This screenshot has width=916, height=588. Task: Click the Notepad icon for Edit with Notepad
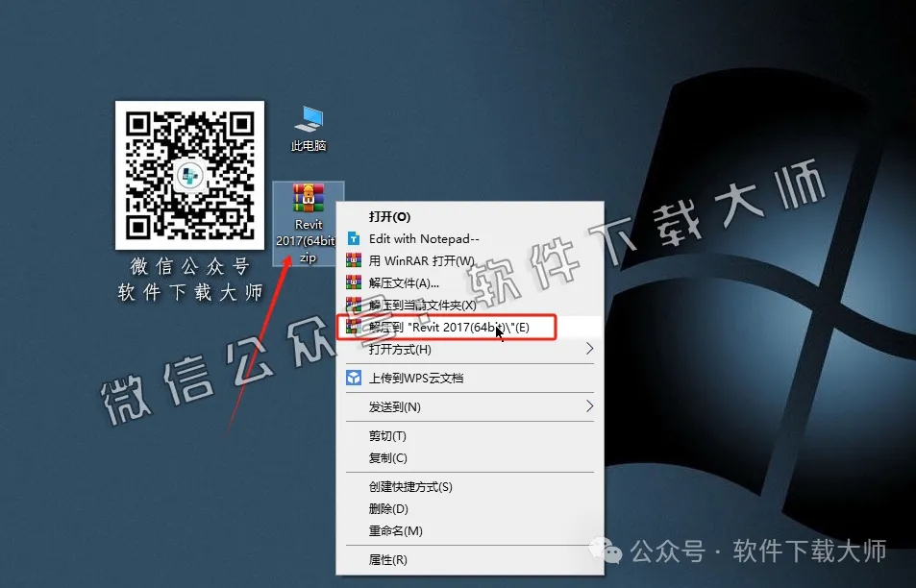tap(353, 238)
